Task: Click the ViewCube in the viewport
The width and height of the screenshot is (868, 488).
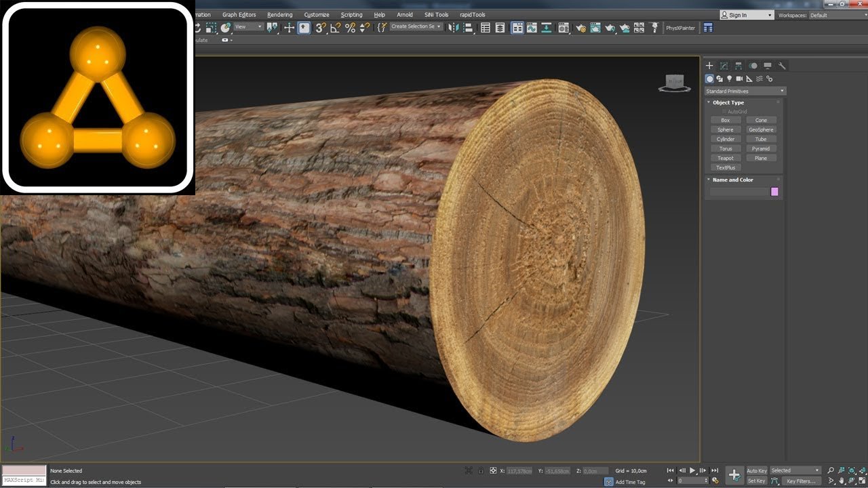Action: (674, 83)
